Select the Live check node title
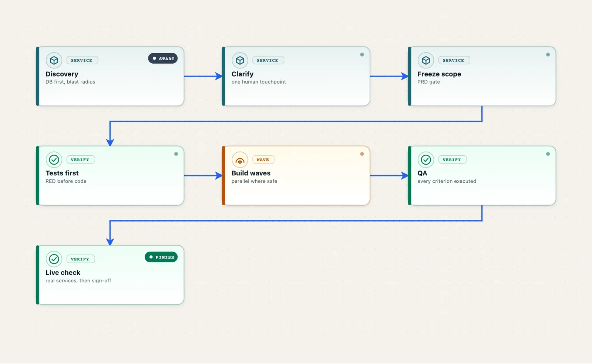The width and height of the screenshot is (592, 364). 63,273
